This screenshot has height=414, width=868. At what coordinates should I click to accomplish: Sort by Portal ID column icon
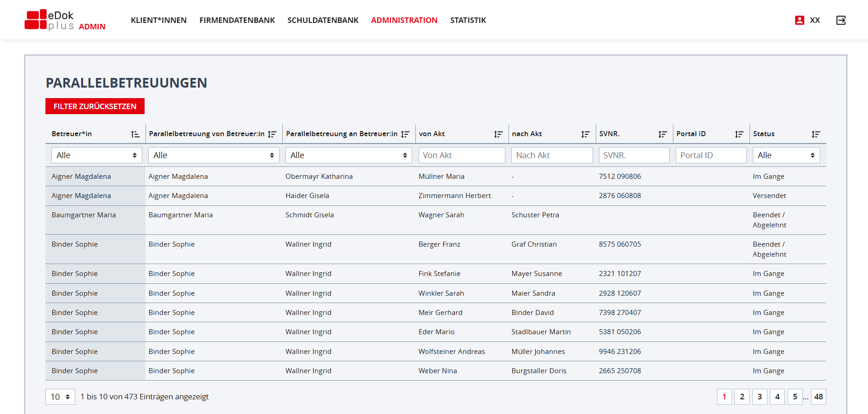pos(739,134)
